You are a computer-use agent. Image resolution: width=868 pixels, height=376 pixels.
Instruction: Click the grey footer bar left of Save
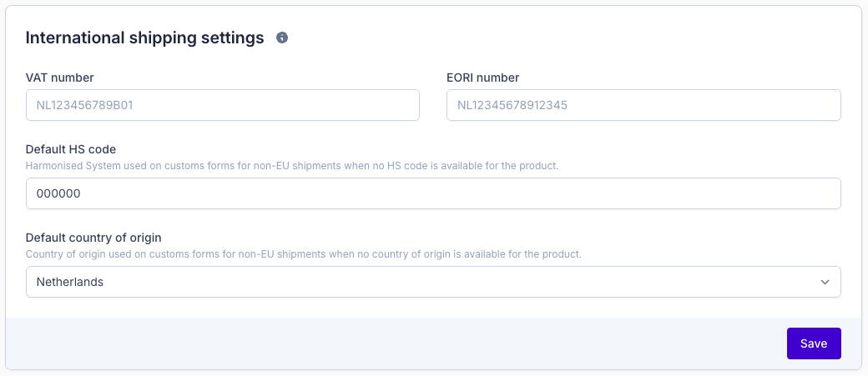point(392,343)
